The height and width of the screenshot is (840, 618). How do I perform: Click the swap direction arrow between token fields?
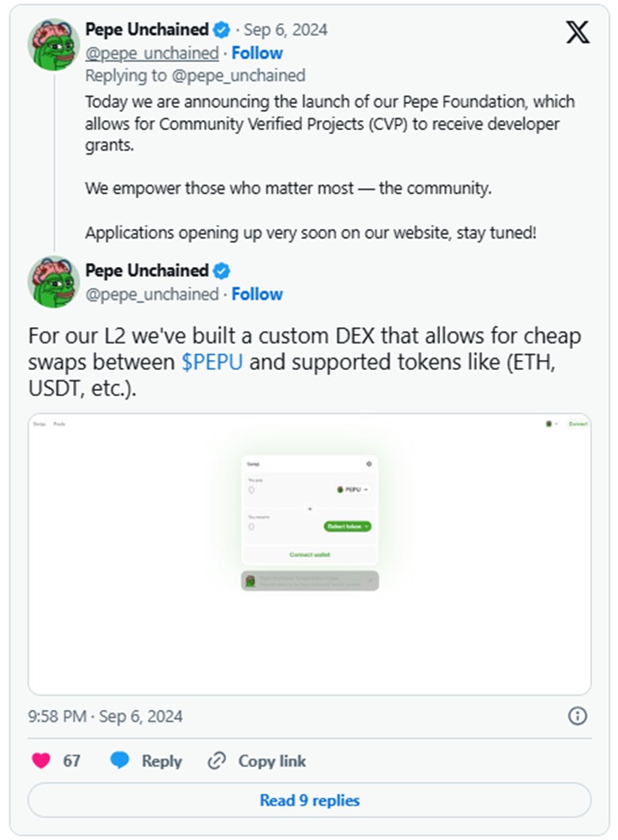pos(309,509)
